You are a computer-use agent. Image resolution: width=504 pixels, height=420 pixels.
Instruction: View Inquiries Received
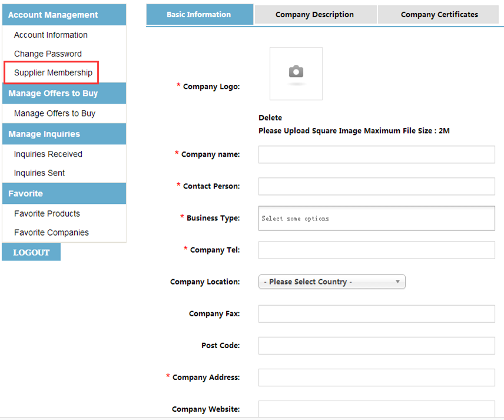(48, 154)
